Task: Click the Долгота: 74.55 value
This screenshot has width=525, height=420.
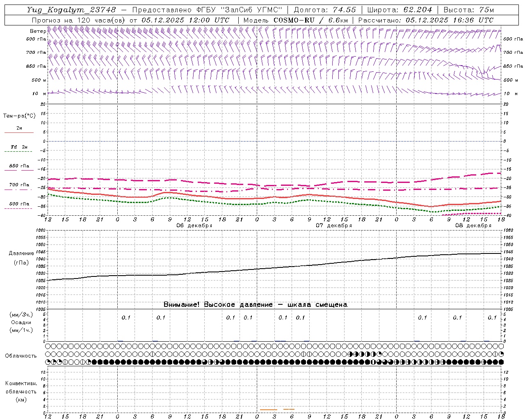Action: (325, 10)
